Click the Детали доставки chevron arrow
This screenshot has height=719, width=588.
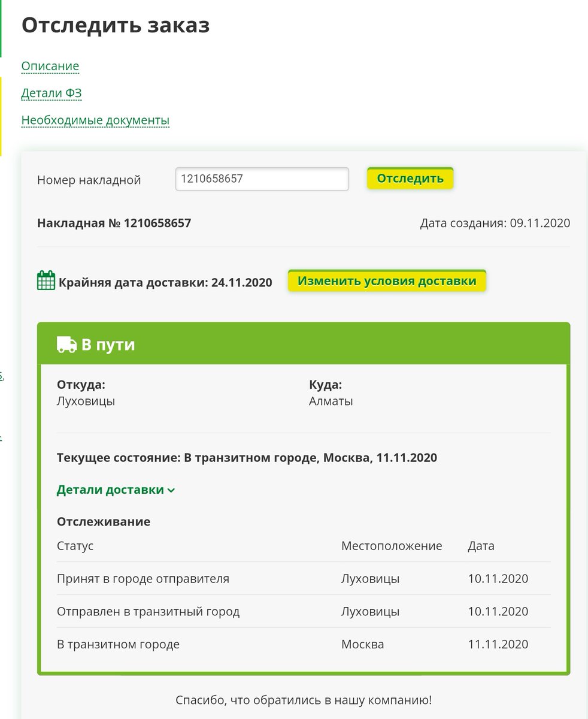171,490
